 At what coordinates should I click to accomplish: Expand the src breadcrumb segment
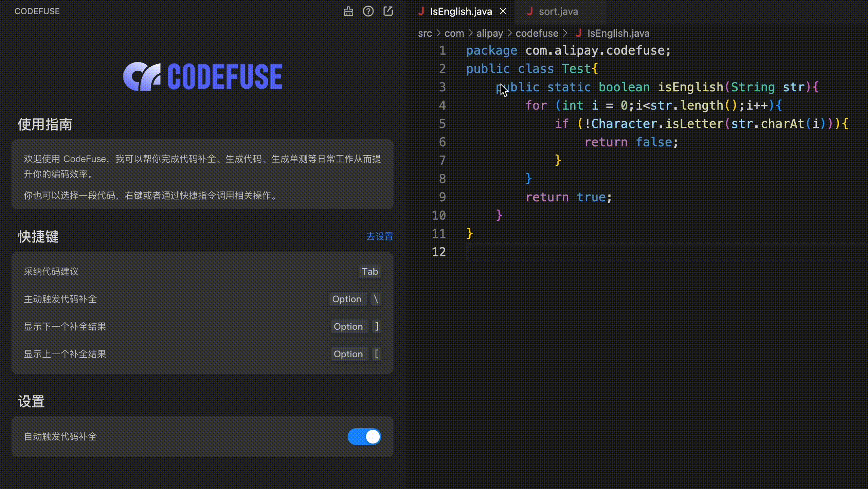[x=424, y=33]
